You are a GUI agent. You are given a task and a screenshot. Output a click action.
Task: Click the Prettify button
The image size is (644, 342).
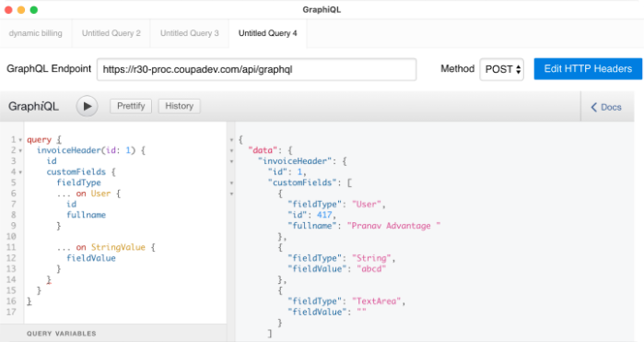[131, 106]
